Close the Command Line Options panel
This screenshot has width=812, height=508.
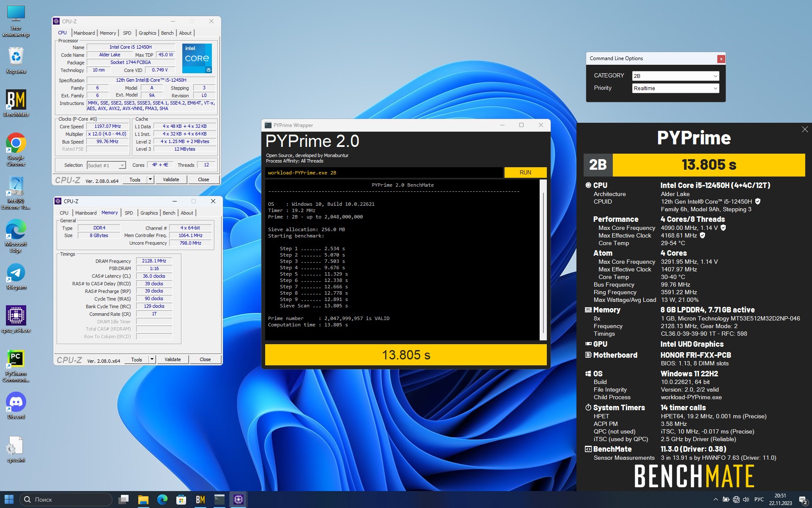click(721, 59)
